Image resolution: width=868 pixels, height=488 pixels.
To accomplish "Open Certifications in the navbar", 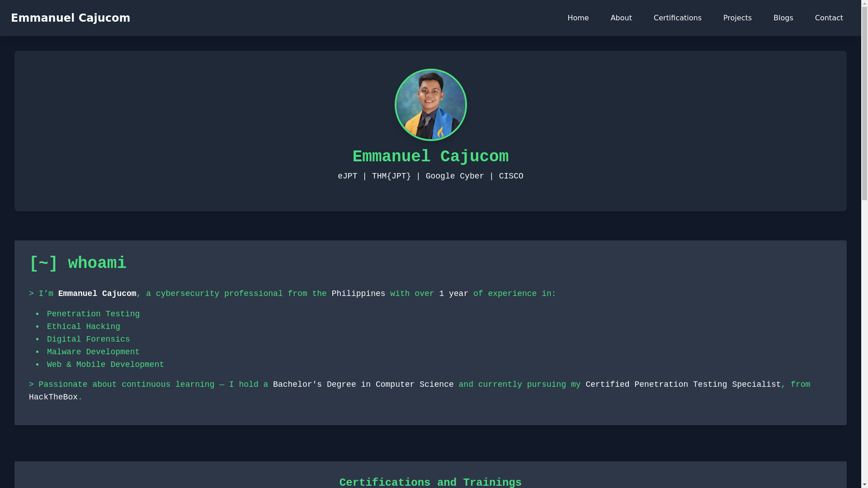I will [677, 18].
